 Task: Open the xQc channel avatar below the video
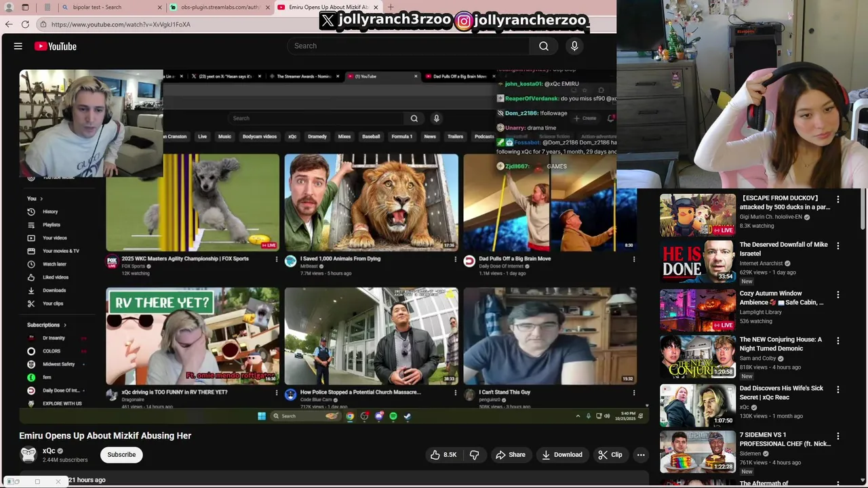click(28, 455)
